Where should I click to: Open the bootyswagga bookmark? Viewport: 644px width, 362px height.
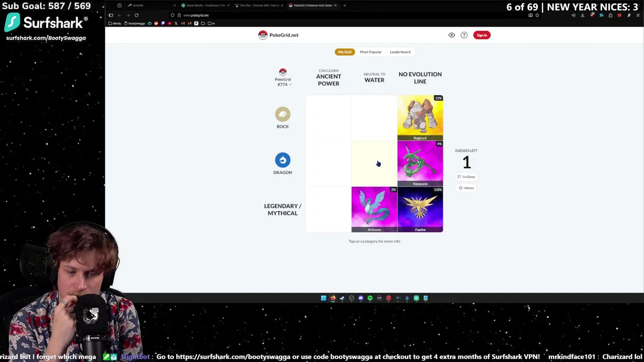[134, 24]
